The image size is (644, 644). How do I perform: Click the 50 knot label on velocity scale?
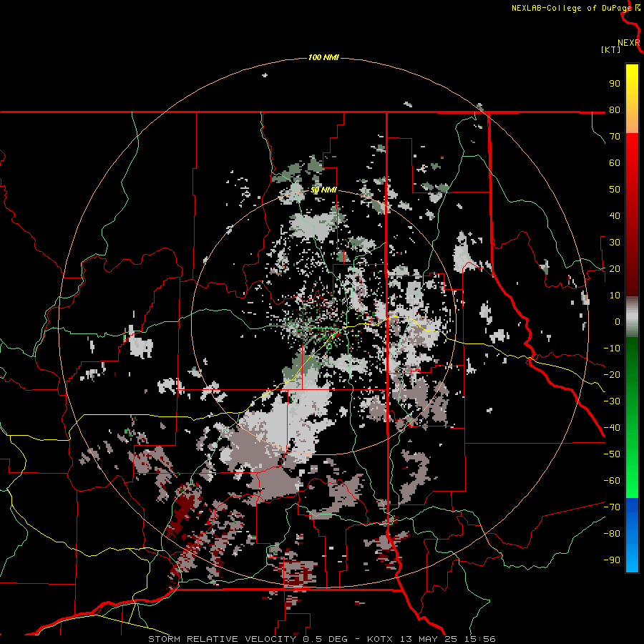pyautogui.click(x=615, y=190)
